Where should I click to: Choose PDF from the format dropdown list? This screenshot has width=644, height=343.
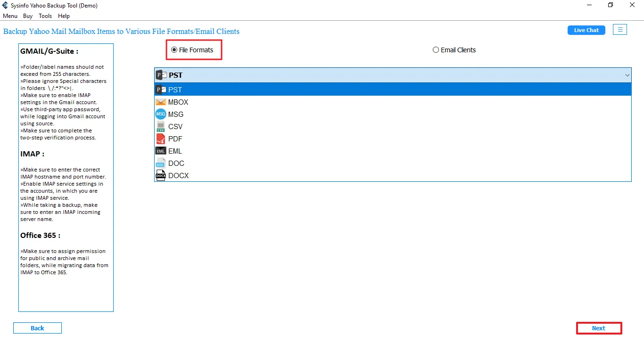tap(175, 139)
